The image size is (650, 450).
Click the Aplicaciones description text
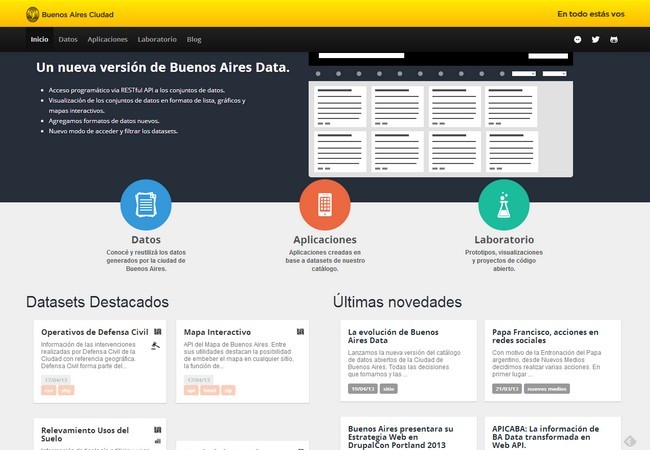(x=325, y=260)
